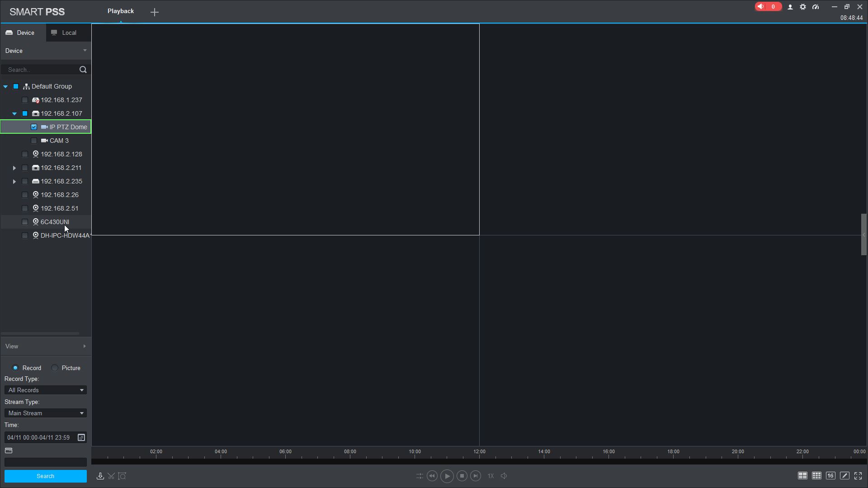Viewport: 868px width, 488px height.
Task: Click the volume speaker icon
Action: [x=504, y=476]
